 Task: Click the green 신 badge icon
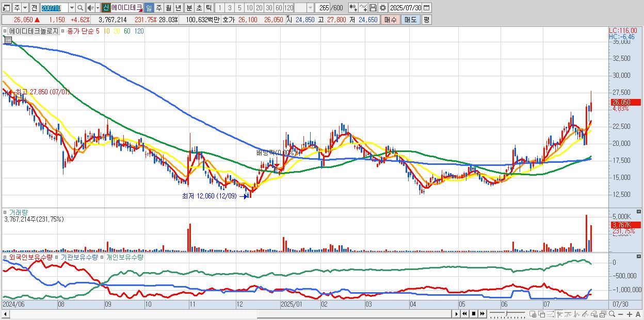pyautogui.click(x=106, y=8)
